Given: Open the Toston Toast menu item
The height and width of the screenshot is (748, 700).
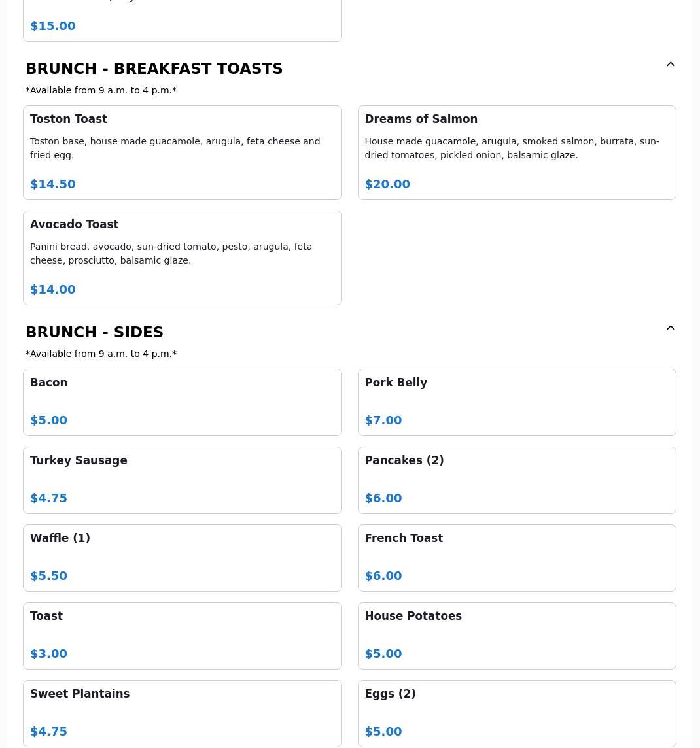Looking at the screenshot, I should (x=182, y=152).
